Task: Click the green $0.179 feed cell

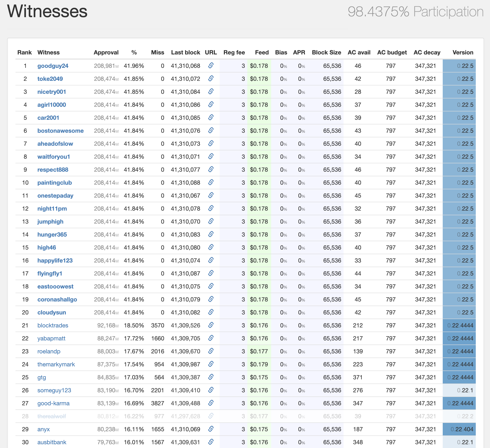Action: click(x=259, y=364)
